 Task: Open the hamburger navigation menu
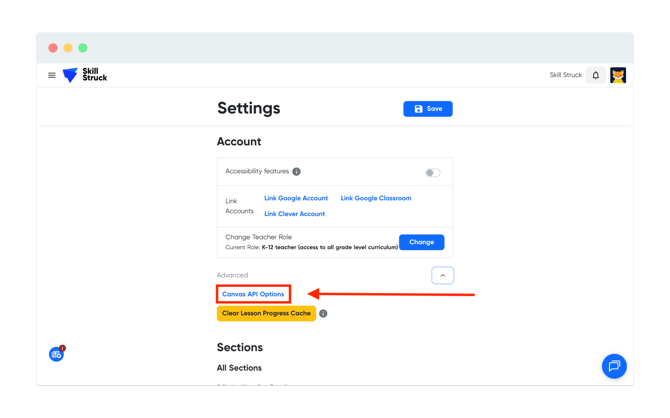[x=52, y=75]
